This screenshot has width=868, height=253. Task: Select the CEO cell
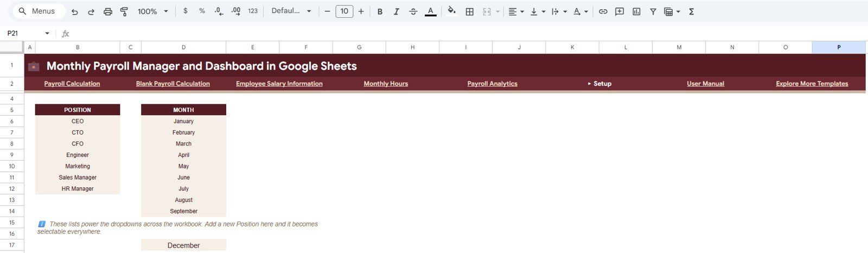tap(78, 121)
